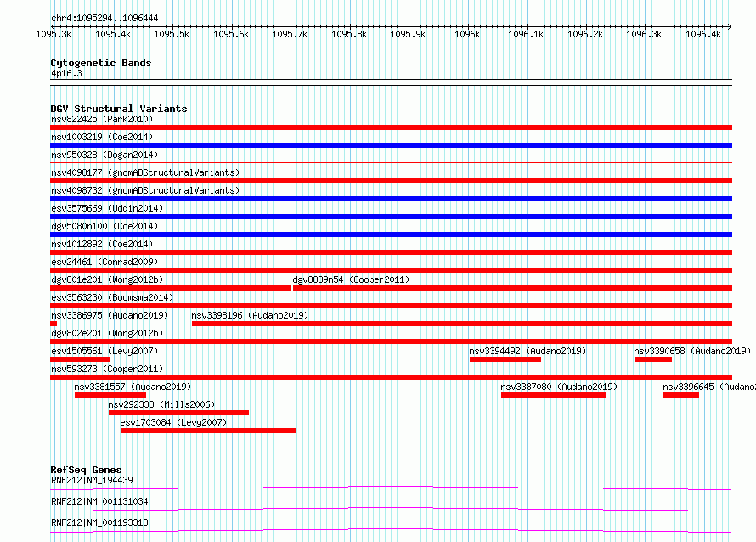Select the blue bar under nsv4098732
The width and height of the screenshot is (756, 542).
[391, 199]
